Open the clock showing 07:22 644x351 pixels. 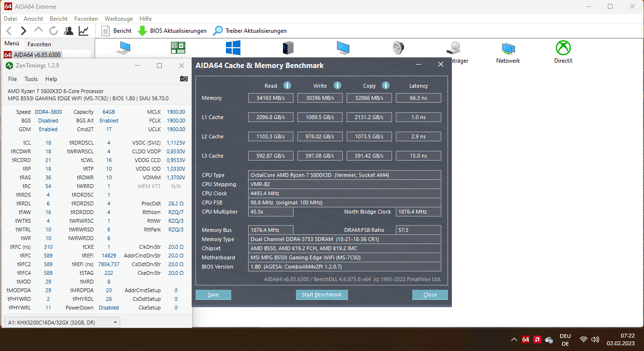(x=621, y=339)
